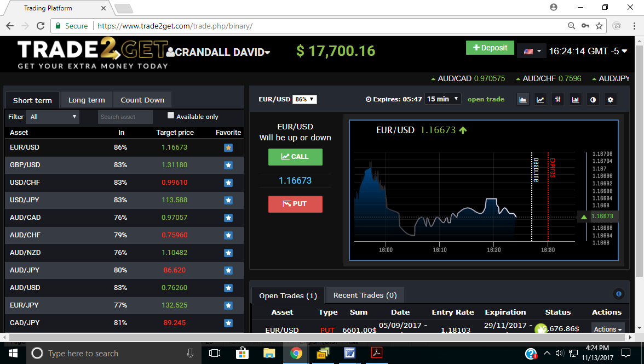Screen dimensions: 644x364
Task: Toggle favorite star for AUD/CHF
Action: point(228,235)
